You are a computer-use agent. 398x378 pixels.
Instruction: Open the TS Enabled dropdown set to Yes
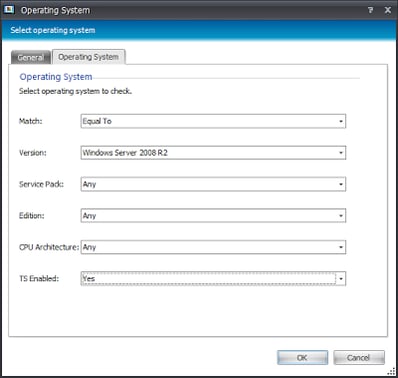[213, 279]
